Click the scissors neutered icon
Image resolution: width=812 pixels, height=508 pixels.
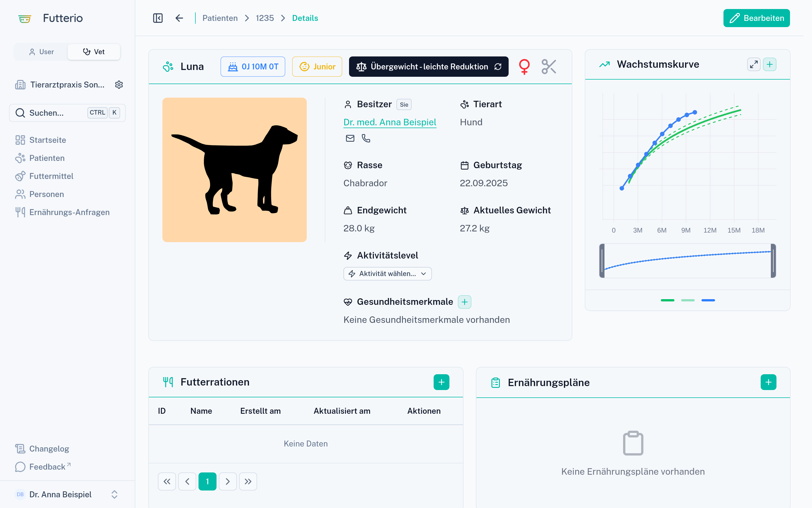click(x=549, y=67)
